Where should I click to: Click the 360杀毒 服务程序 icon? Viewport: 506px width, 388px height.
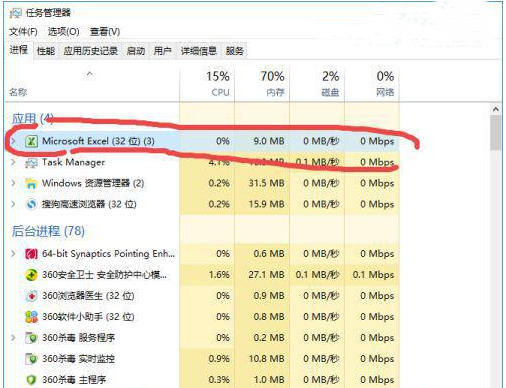click(x=31, y=338)
